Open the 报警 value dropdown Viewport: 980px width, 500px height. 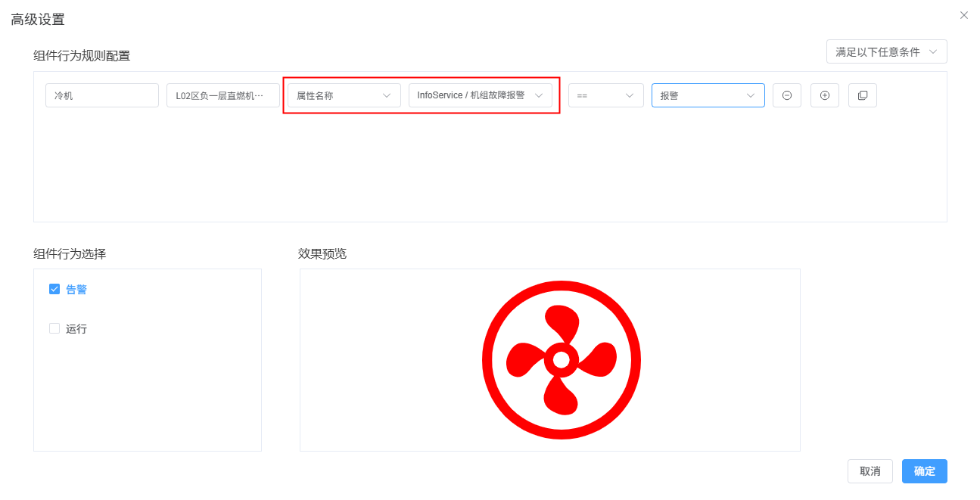click(708, 95)
